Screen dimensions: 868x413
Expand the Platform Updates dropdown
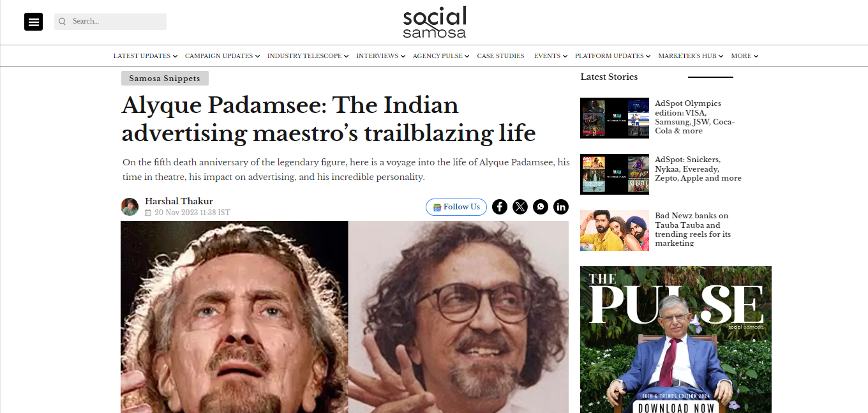613,56
